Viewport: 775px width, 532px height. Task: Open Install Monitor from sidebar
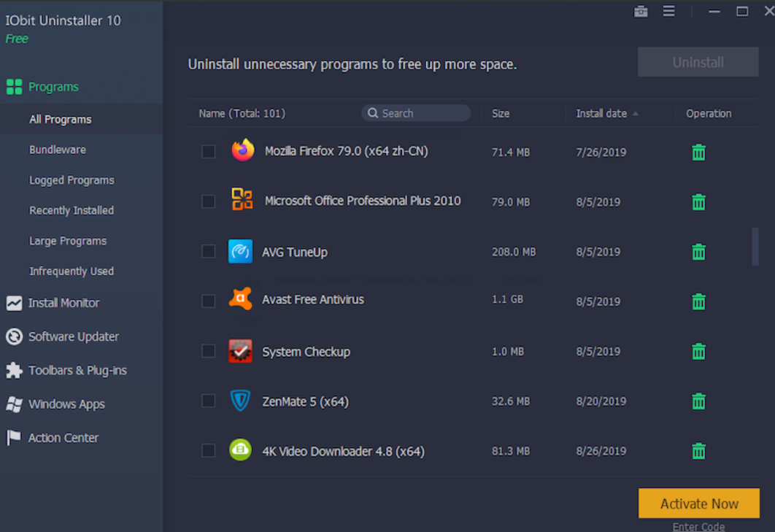coord(63,303)
